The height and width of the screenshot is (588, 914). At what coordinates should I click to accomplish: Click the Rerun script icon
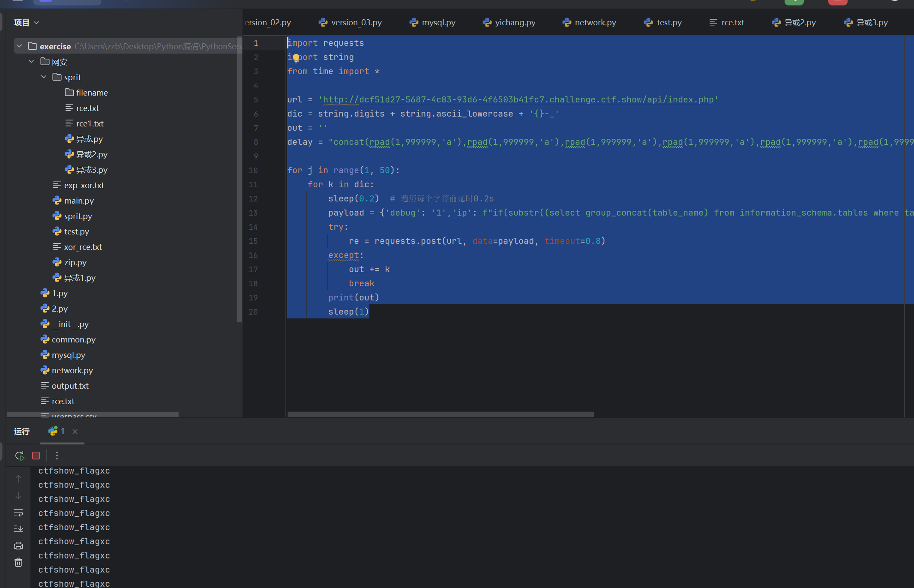(x=19, y=456)
